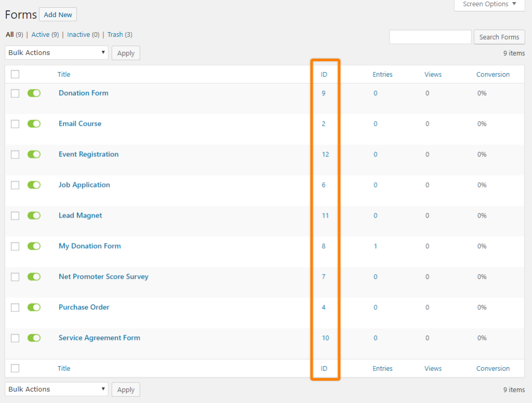Disable the Service Agreement Form switch

pyautogui.click(x=34, y=338)
